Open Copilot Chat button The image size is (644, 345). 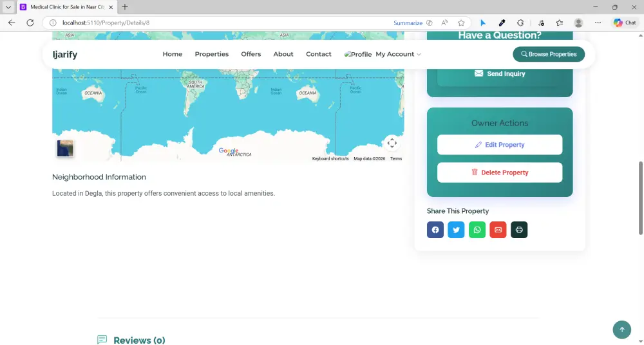(625, 23)
